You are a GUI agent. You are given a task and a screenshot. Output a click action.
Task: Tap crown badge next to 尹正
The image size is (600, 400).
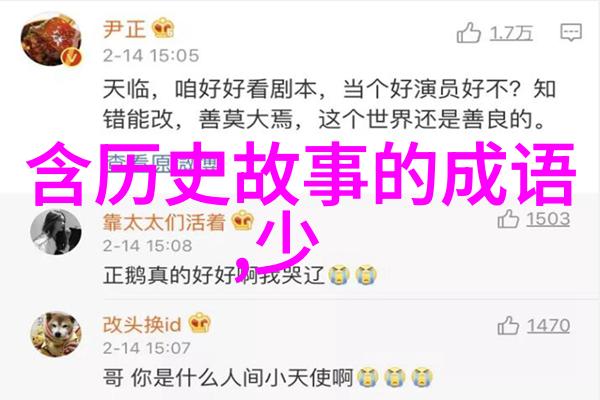[x=163, y=28]
